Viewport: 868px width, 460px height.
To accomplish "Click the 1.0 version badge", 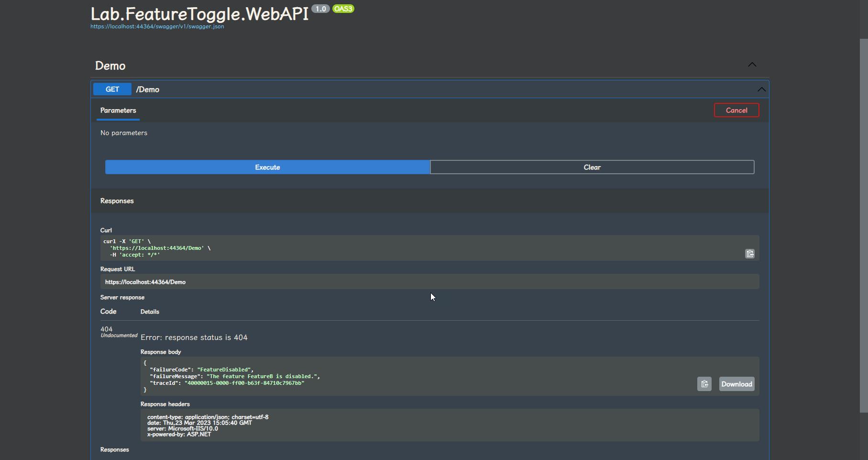I will pyautogui.click(x=319, y=8).
